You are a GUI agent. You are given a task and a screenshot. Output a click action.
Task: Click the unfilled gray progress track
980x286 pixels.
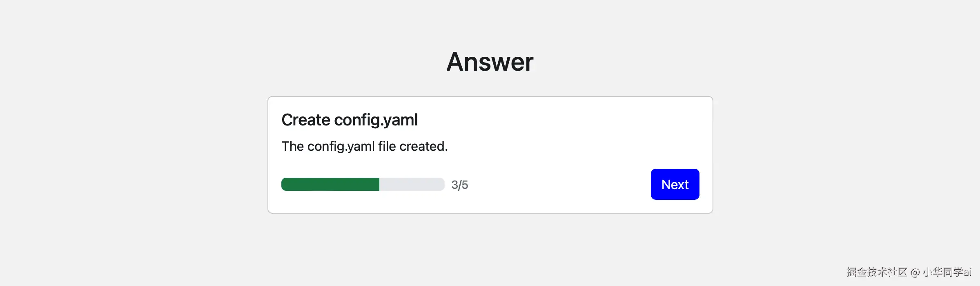coord(412,184)
